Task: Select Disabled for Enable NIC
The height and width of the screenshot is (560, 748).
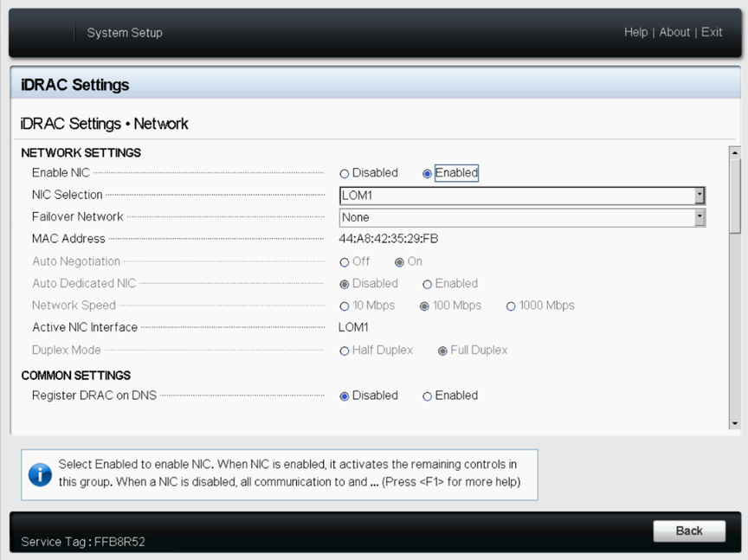Action: (x=345, y=174)
